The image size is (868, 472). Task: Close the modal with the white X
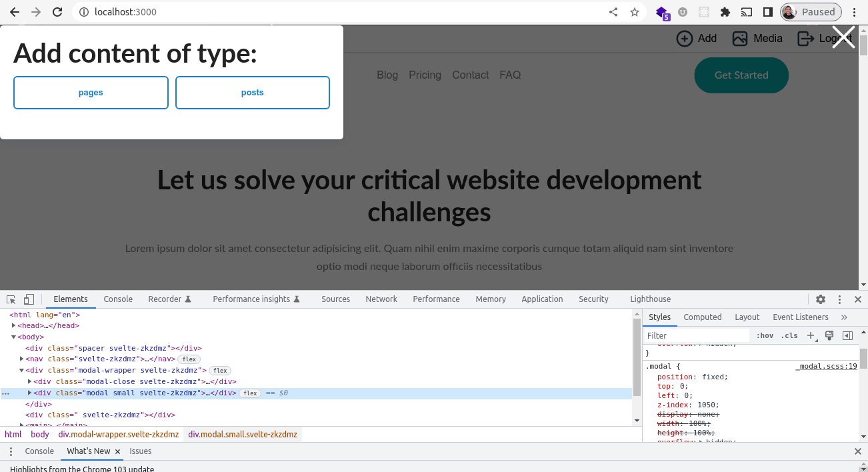click(x=843, y=37)
